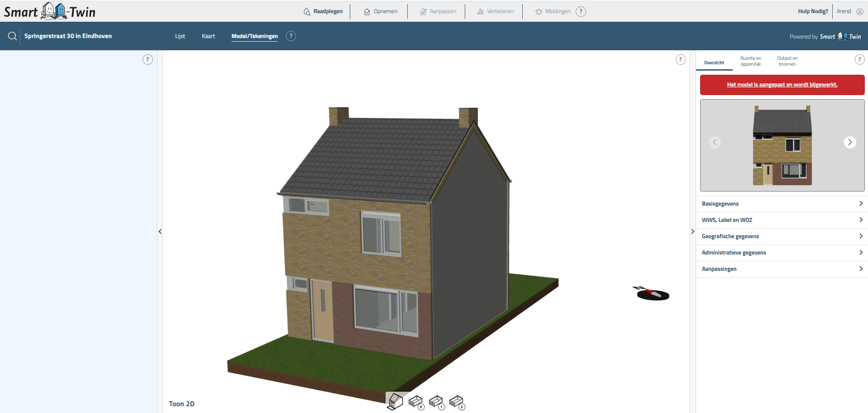Open the Arend user profile icon
The width and height of the screenshot is (868, 413).
[859, 12]
